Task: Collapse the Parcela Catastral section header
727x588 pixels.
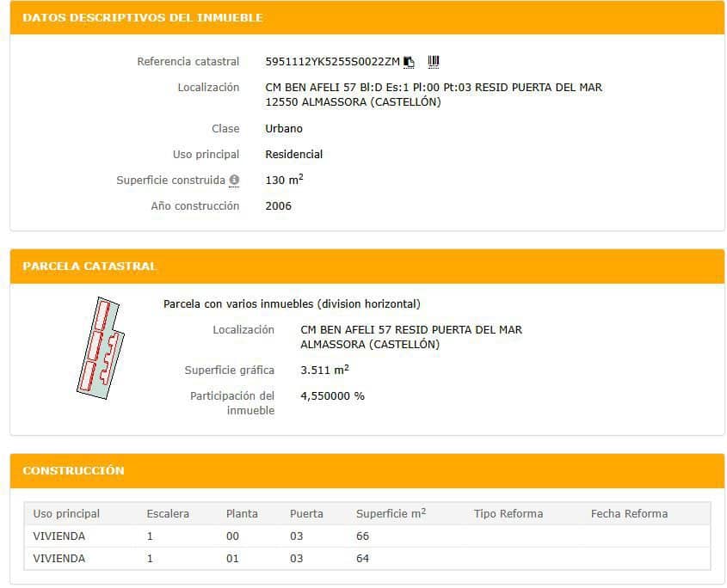Action: (89, 266)
